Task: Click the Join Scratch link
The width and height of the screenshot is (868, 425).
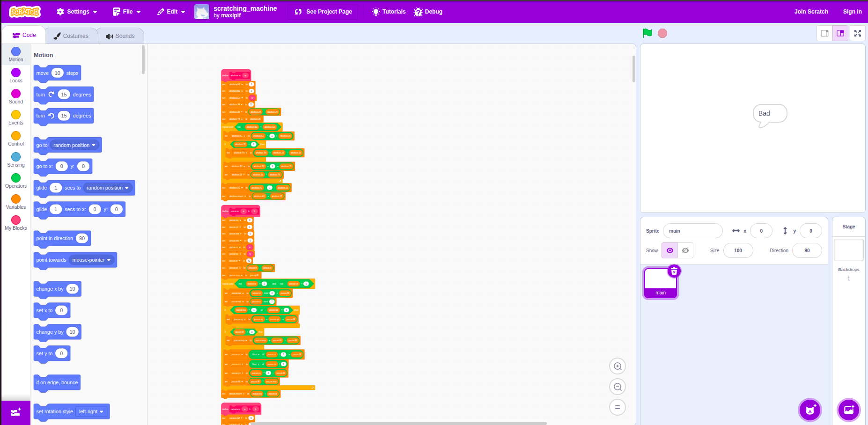Action: click(811, 12)
